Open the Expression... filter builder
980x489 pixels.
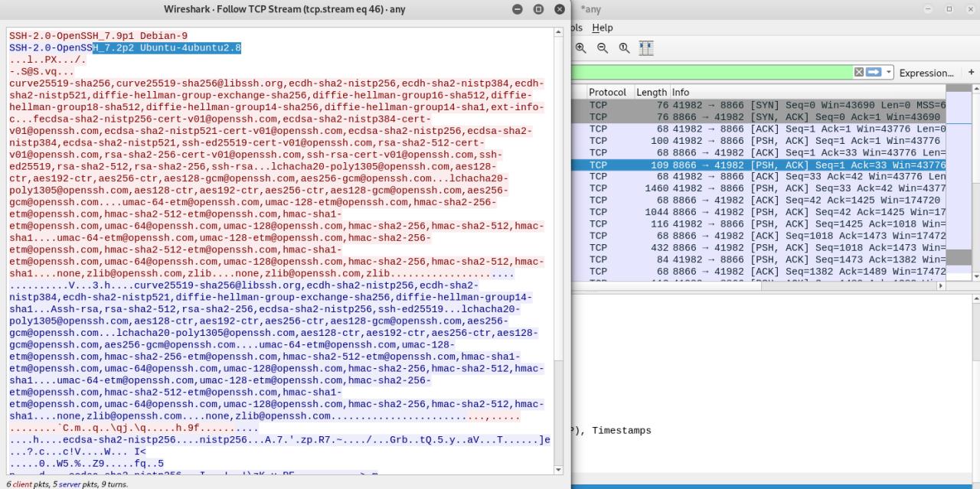tap(926, 73)
